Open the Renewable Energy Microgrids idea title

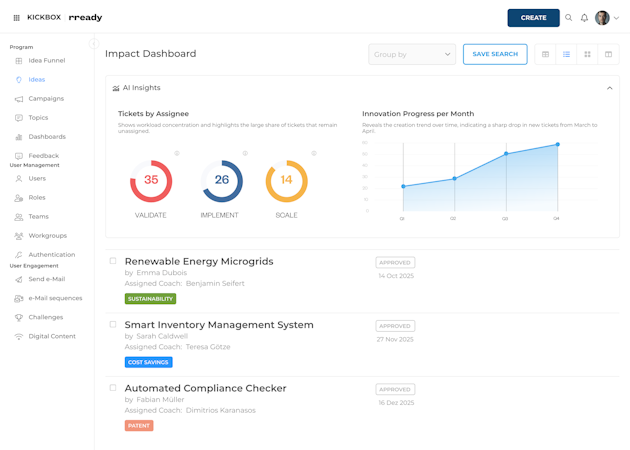(199, 262)
